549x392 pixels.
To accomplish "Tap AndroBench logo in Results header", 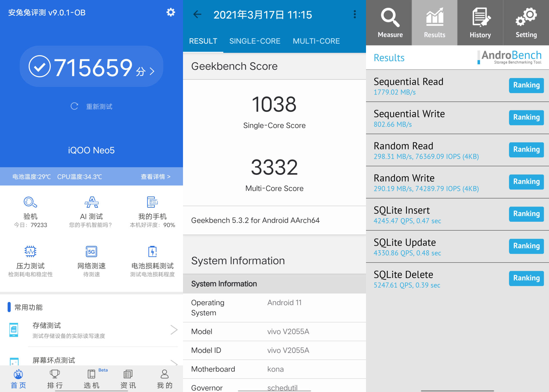I will coord(510,57).
